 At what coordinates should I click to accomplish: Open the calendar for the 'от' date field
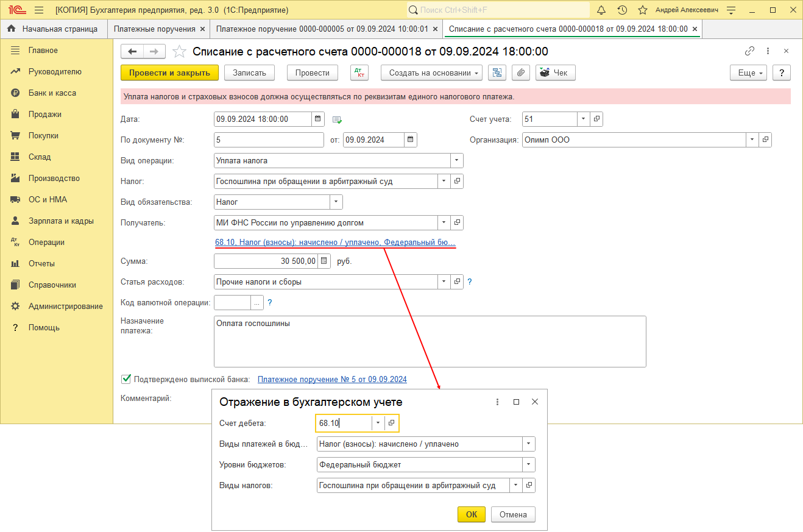coord(411,140)
